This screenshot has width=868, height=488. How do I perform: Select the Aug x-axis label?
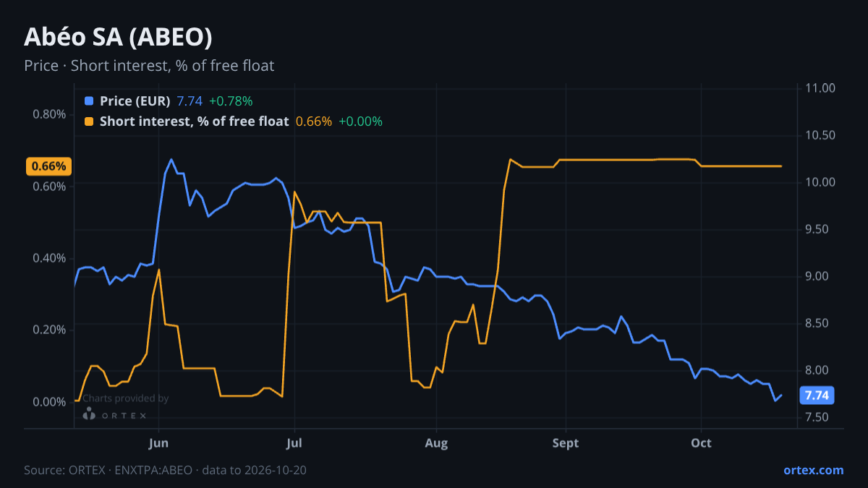click(436, 443)
